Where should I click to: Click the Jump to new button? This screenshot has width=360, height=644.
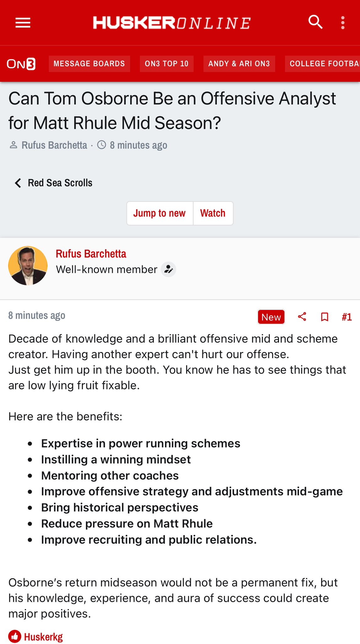click(x=160, y=213)
